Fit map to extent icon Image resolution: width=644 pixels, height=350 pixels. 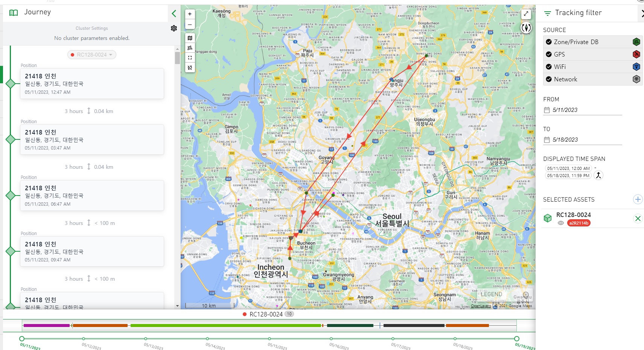190,58
